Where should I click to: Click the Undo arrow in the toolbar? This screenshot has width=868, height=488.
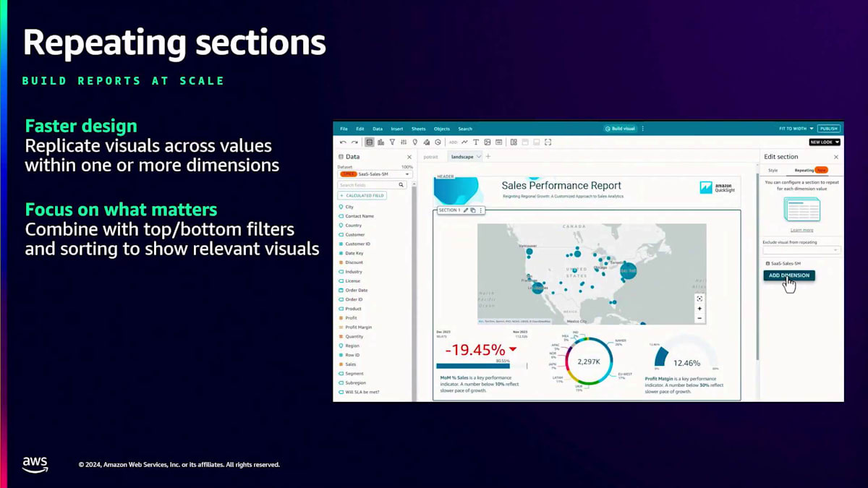point(343,142)
